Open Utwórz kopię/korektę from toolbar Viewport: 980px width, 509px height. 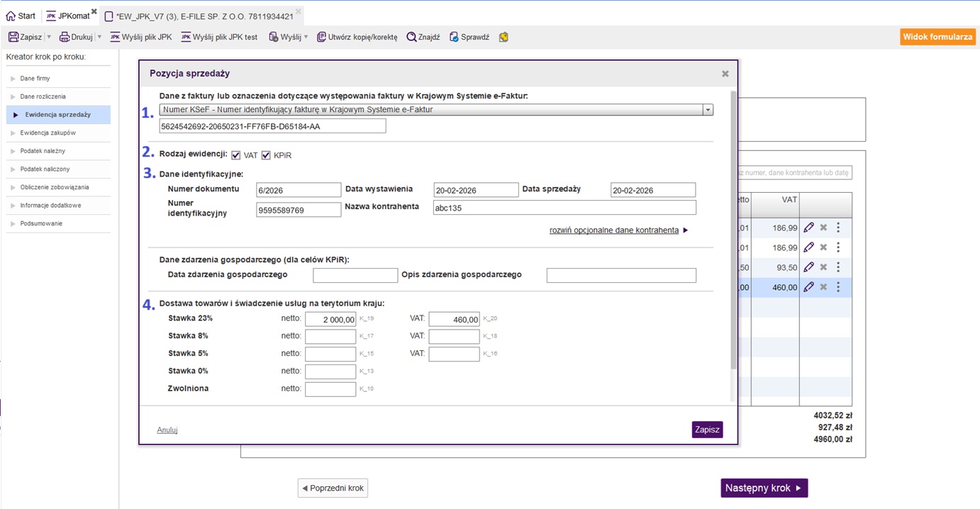[x=357, y=37]
